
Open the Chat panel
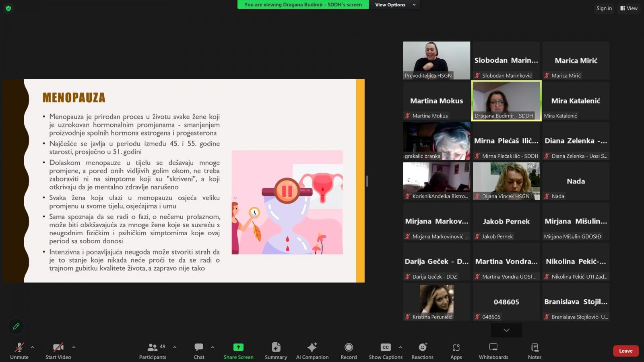199,350
